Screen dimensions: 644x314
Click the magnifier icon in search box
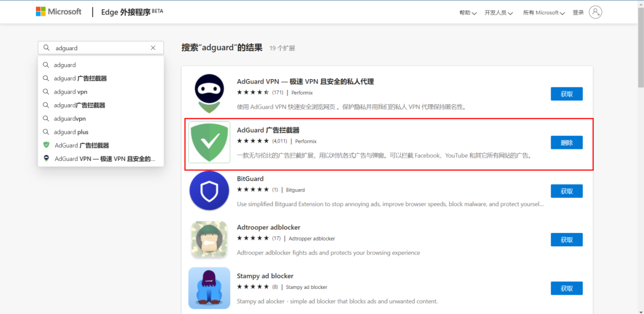47,48
